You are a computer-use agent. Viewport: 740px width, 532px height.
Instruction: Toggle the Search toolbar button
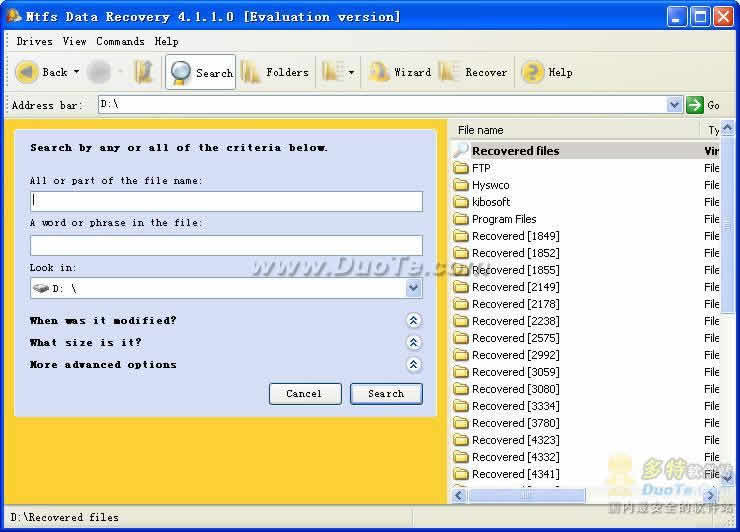coord(201,72)
